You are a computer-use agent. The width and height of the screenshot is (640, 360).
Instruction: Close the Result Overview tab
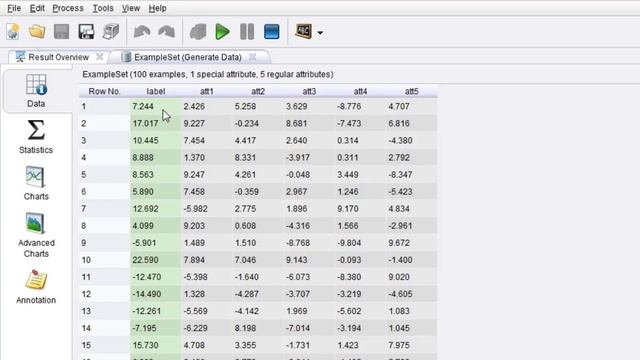(99, 57)
